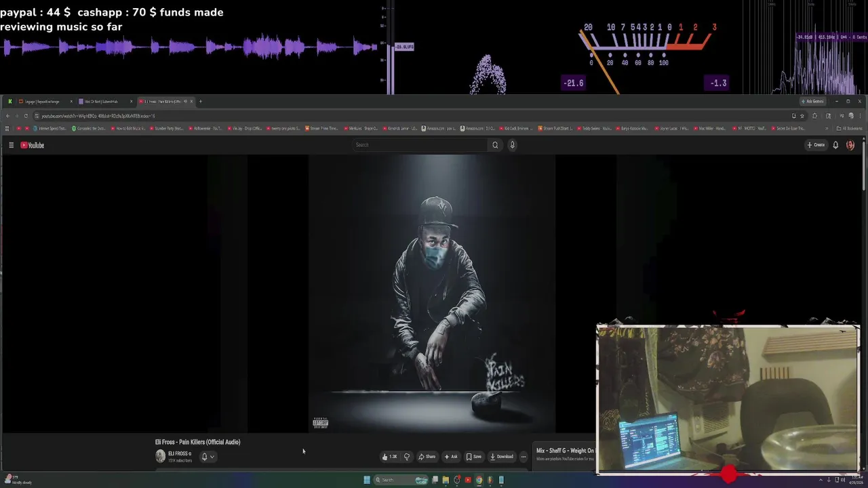The height and width of the screenshot is (488, 868).
Task: Download the Pain Killers video
Action: pos(502,456)
